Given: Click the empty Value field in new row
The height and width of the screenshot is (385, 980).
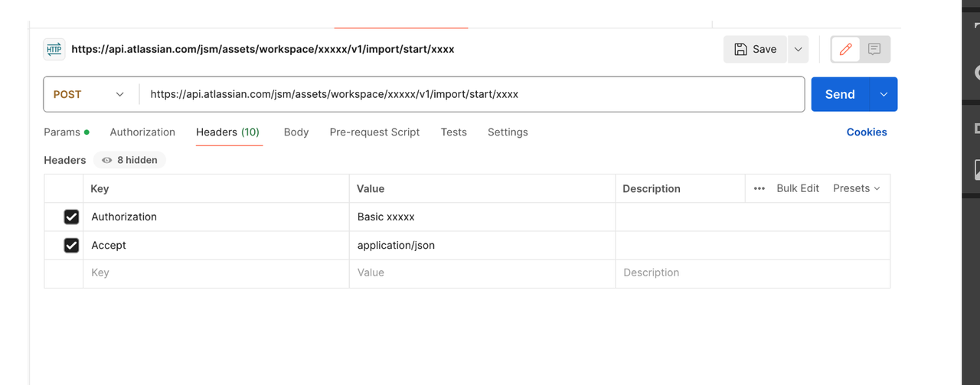Looking at the screenshot, I should click(x=482, y=273).
